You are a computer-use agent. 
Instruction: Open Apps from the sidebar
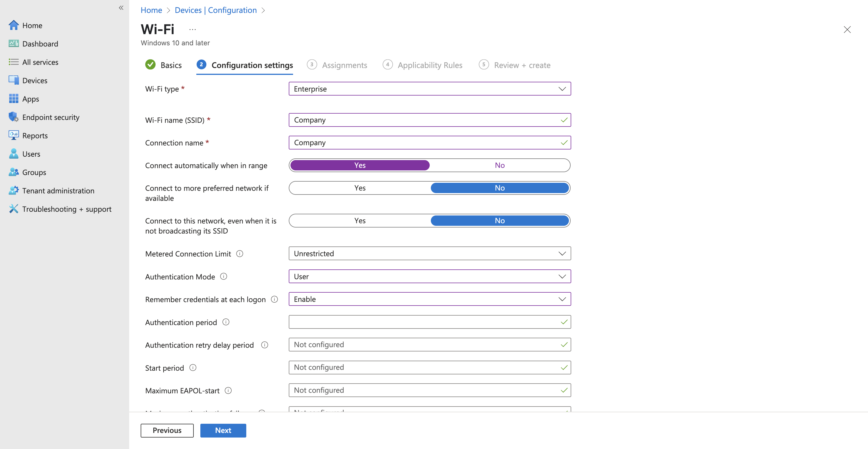click(30, 99)
